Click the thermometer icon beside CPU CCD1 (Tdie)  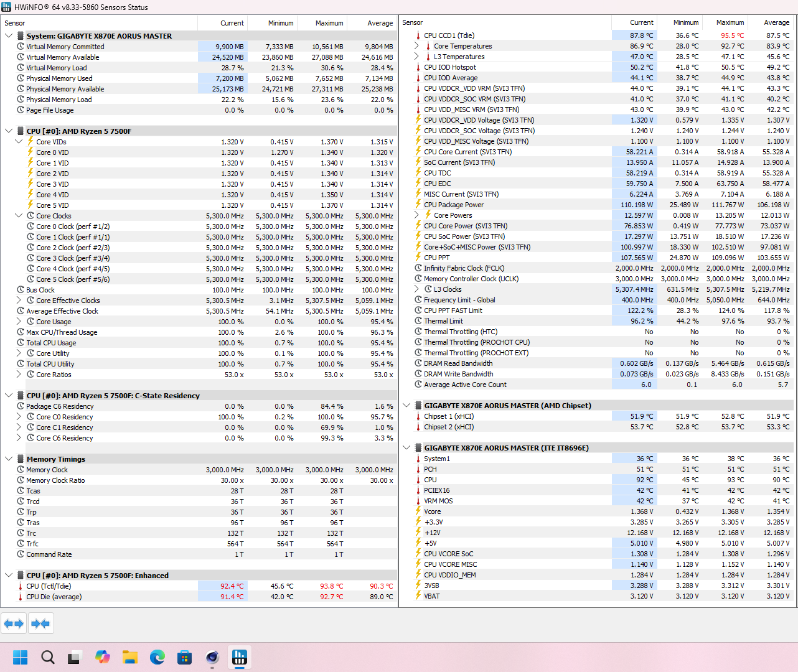click(418, 35)
